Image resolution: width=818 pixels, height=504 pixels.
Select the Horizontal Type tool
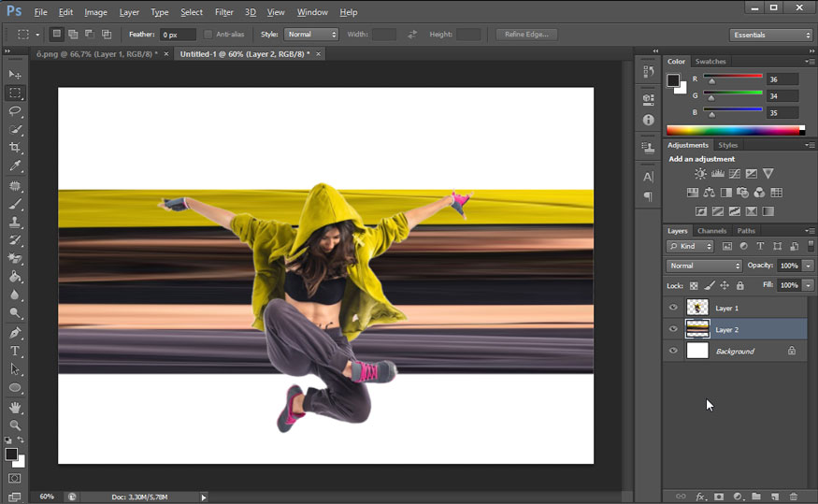coord(15,351)
